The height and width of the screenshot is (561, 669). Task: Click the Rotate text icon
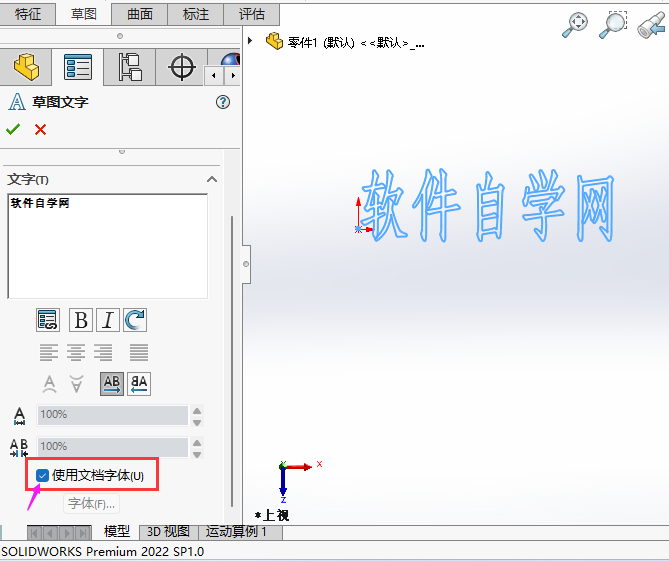coord(135,320)
